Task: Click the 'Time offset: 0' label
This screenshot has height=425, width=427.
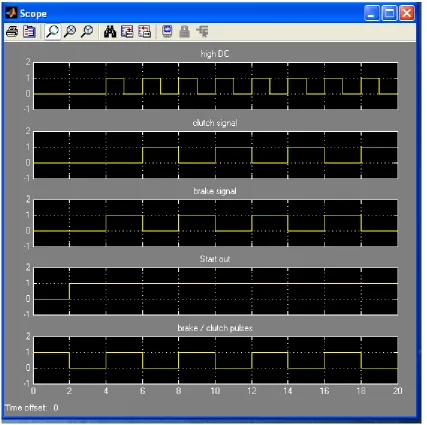Action: pyautogui.click(x=32, y=408)
